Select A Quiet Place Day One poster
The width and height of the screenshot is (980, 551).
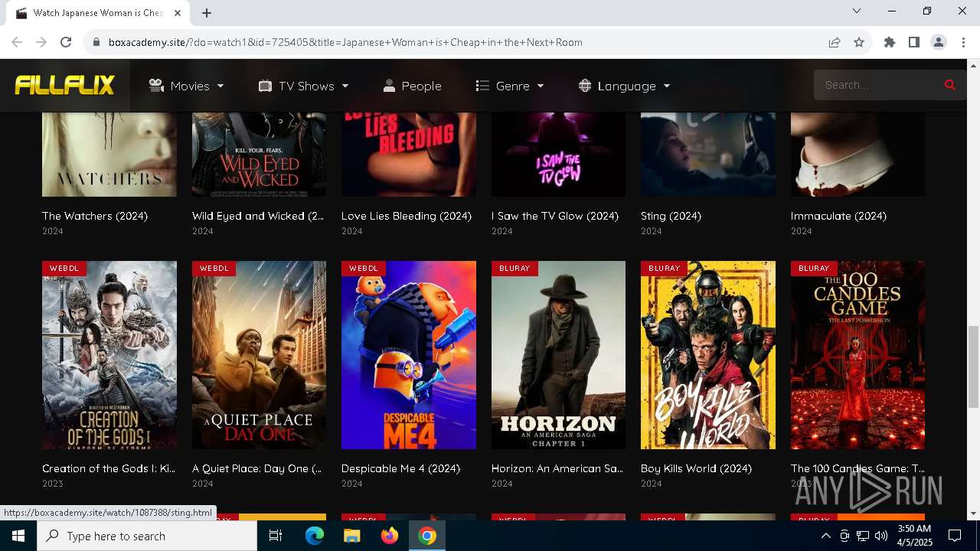coord(259,355)
